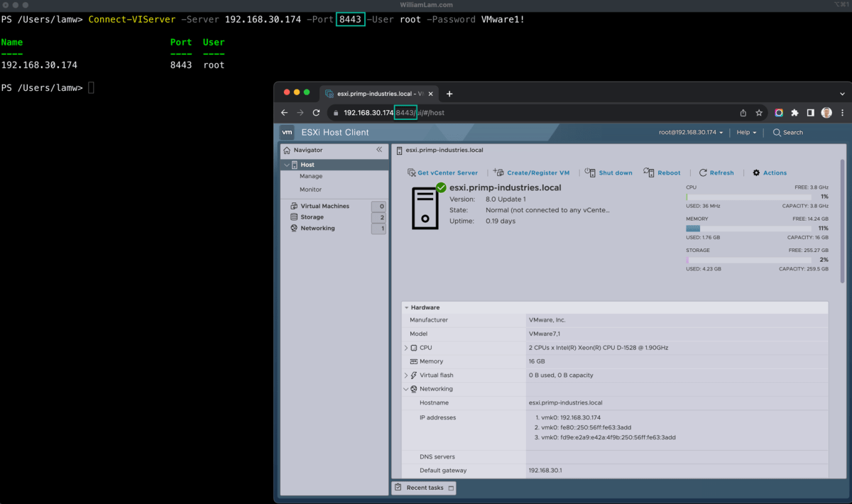This screenshot has height=504, width=852.
Task: Open the colorful ring extension icon
Action: (779, 113)
